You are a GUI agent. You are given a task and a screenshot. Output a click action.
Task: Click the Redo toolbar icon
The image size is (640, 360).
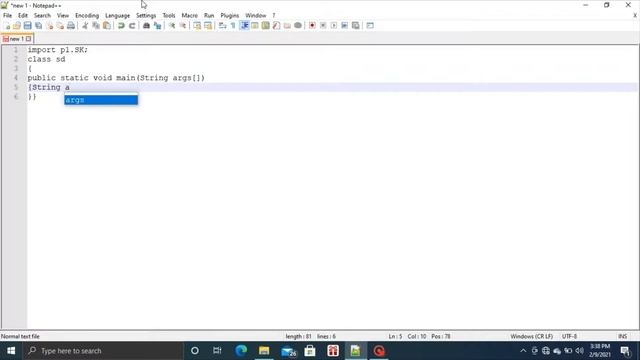coord(132,26)
